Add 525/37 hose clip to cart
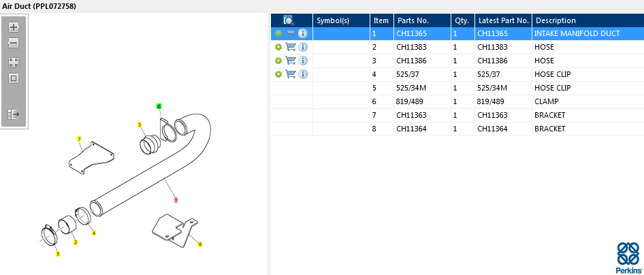Screen dimensions: 644x275 tap(291, 74)
